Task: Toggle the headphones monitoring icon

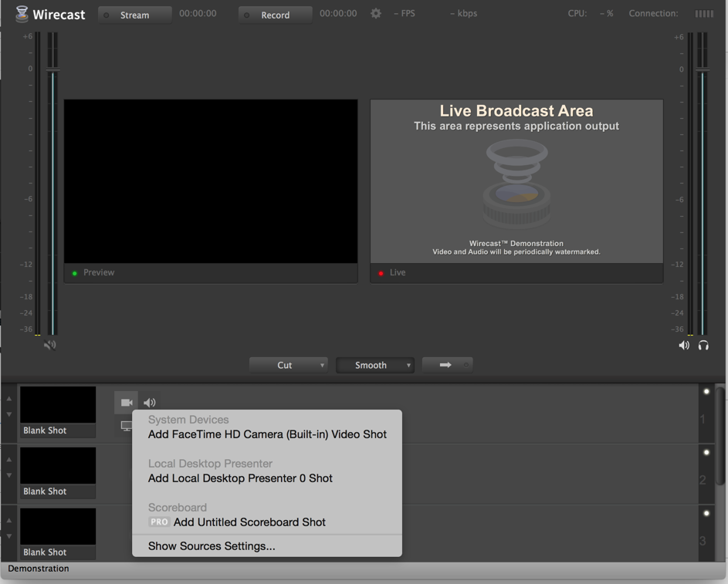Action: [x=703, y=345]
